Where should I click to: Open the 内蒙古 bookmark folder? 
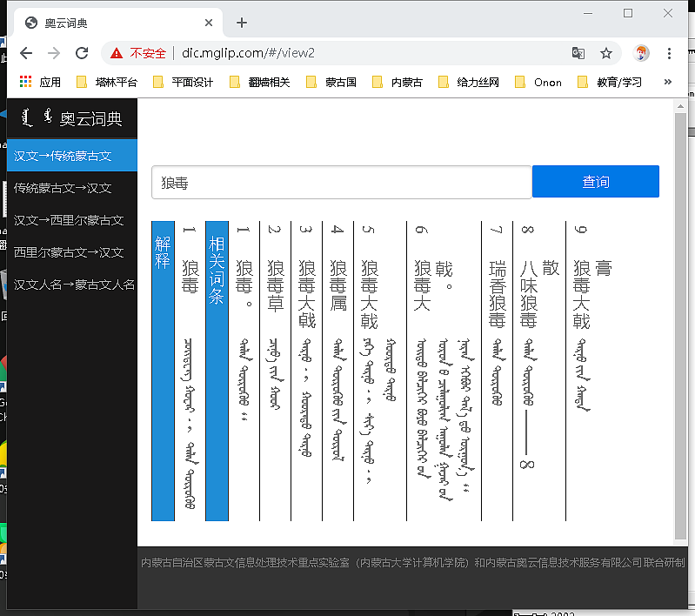[398, 82]
